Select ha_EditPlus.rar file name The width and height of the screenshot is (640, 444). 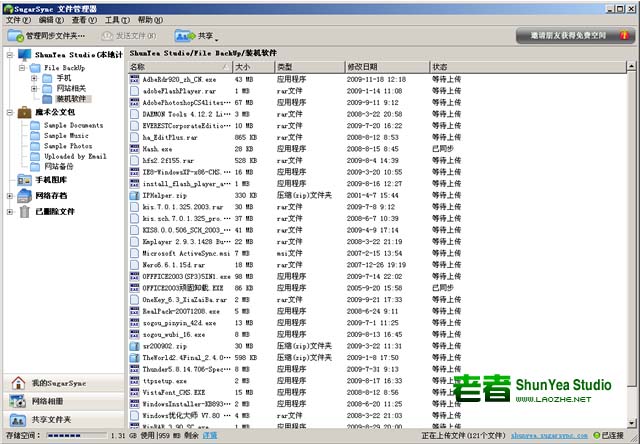click(170, 138)
